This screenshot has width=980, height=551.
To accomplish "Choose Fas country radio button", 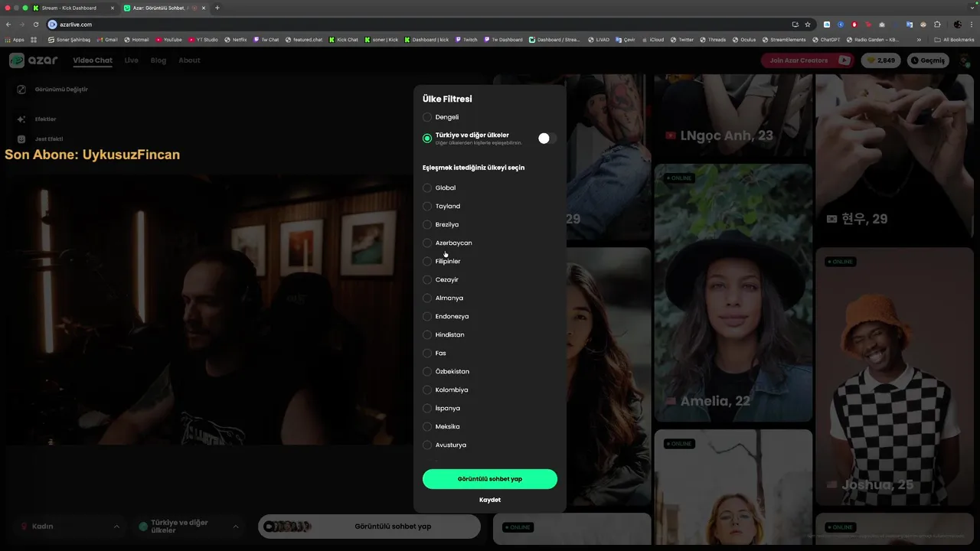I will coord(427,353).
